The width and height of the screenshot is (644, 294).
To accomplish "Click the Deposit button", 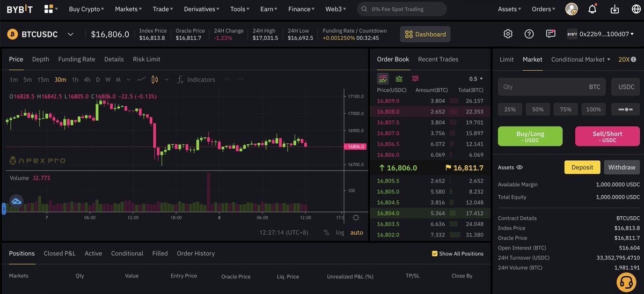I will 582,167.
